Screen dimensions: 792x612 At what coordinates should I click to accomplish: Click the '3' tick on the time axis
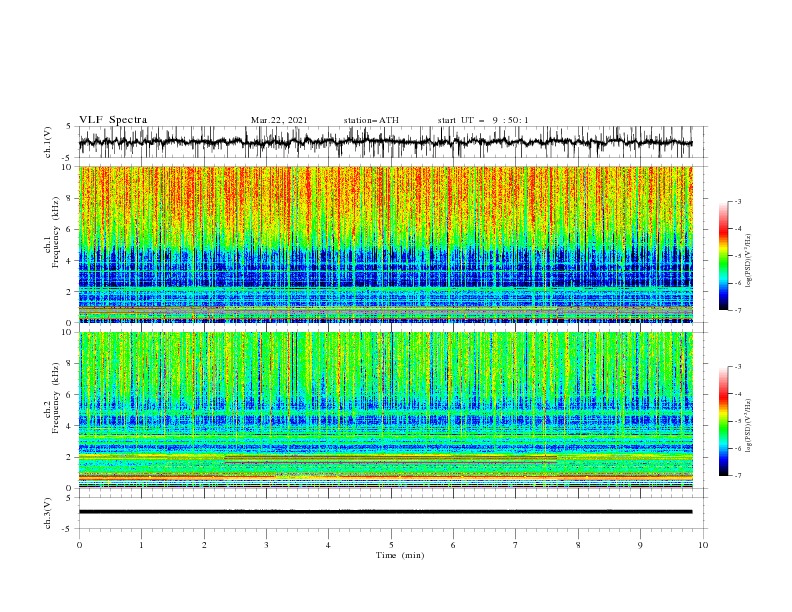(266, 545)
